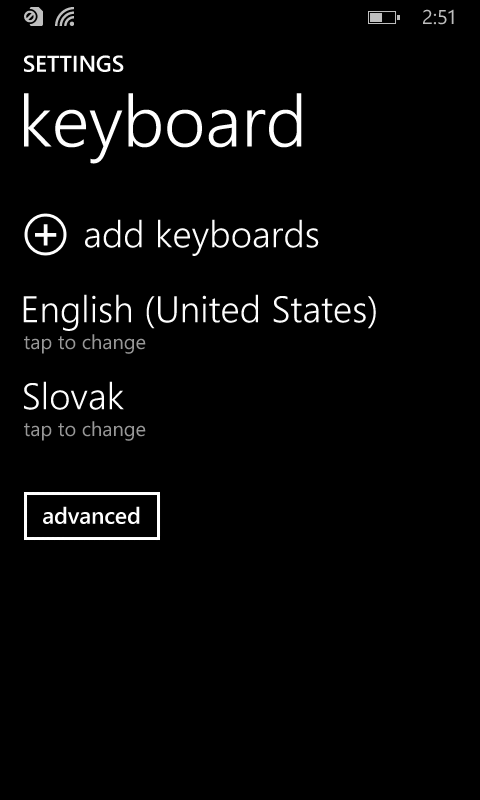This screenshot has width=480, height=800.
Task: Tap the Wi-Fi signal status icon
Action: point(65,18)
